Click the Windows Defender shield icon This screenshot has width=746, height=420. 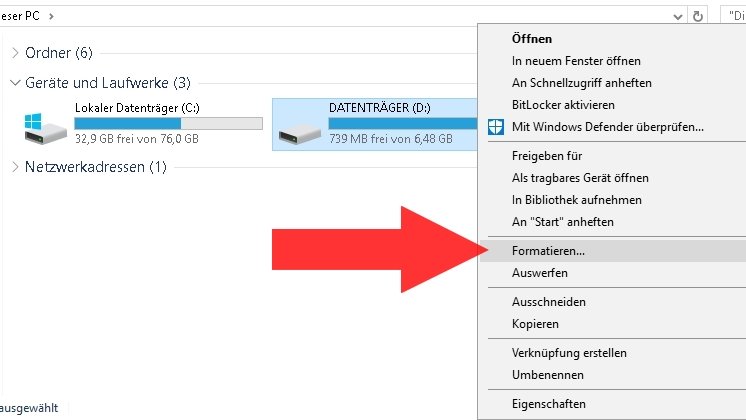point(495,127)
